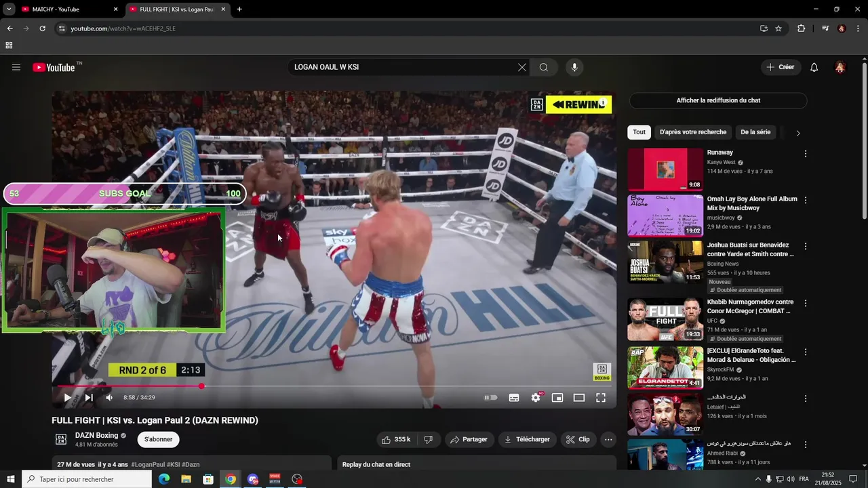The image size is (868, 488).
Task: Create a Clip of the video
Action: click(x=578, y=439)
